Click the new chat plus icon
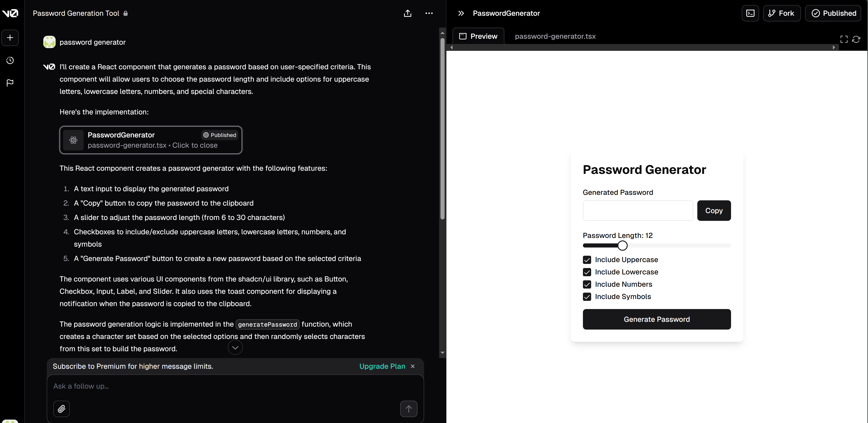 click(10, 38)
